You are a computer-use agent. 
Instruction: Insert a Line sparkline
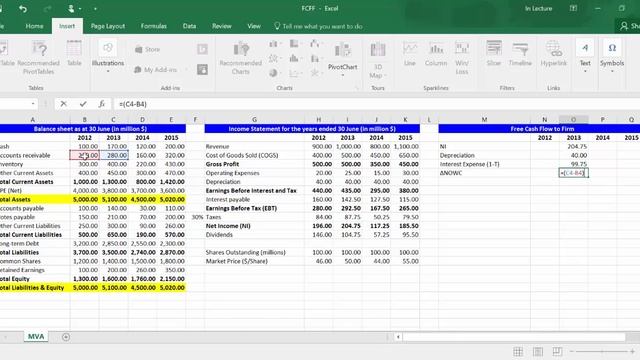point(410,54)
